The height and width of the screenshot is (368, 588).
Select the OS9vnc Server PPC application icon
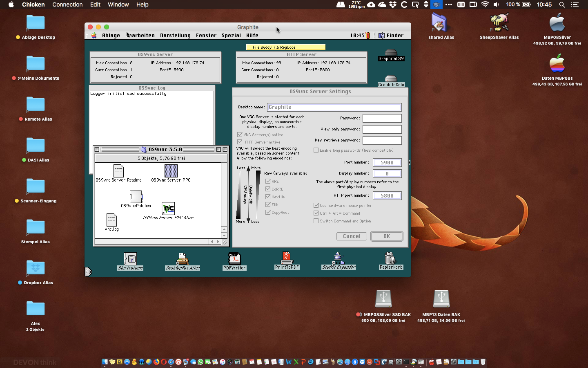click(x=171, y=171)
